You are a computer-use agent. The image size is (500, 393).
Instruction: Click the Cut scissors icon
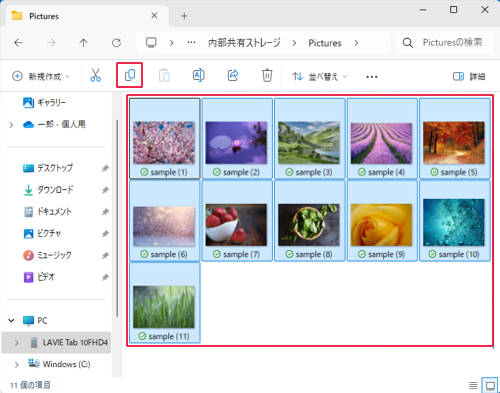point(96,76)
